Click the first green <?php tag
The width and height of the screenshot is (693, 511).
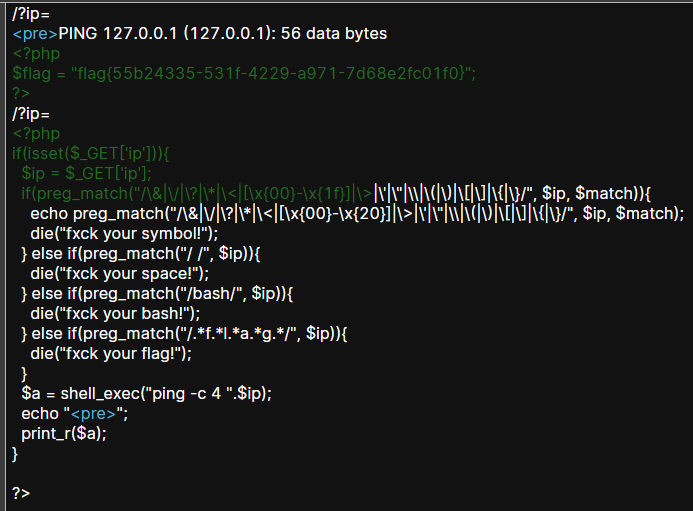(x=36, y=53)
